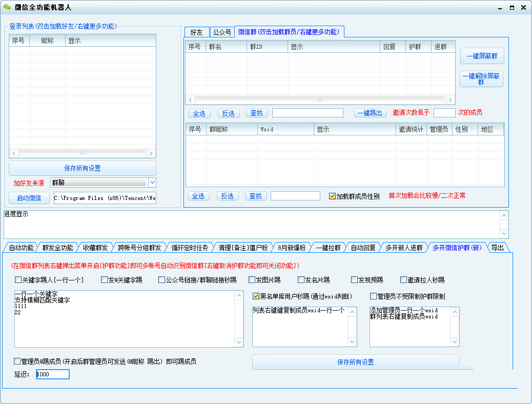Switch to the 循环定时任务 tab
532x404 pixels.
coord(190,248)
